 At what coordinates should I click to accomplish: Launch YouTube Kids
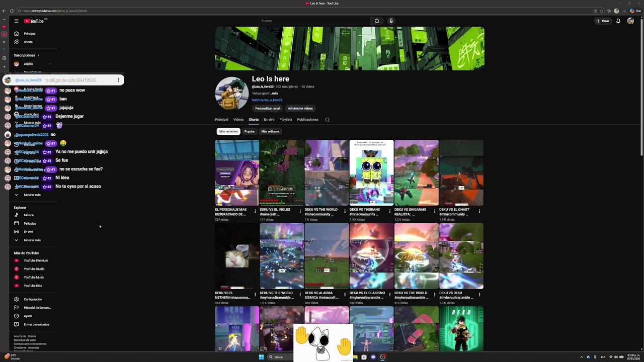click(x=33, y=286)
